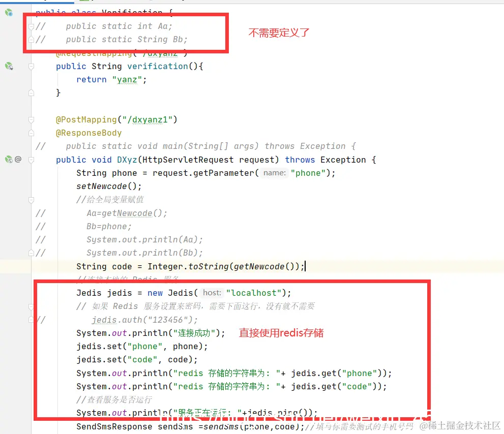
Task: Click the comment '//查看服务是否运行'
Action: click(x=114, y=399)
